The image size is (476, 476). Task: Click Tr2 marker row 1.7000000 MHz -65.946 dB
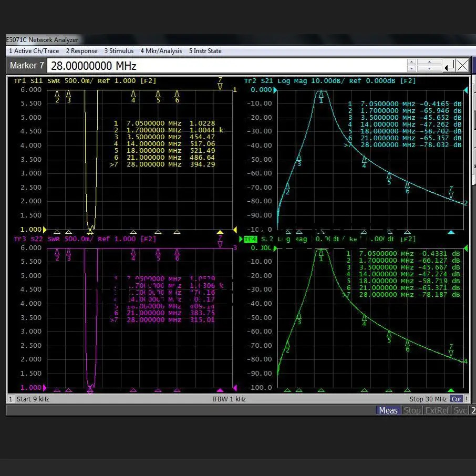click(x=405, y=110)
